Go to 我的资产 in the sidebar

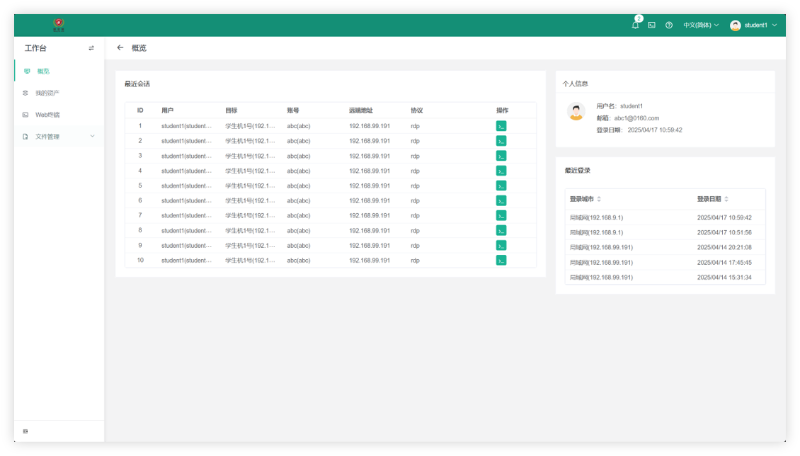tap(48, 93)
